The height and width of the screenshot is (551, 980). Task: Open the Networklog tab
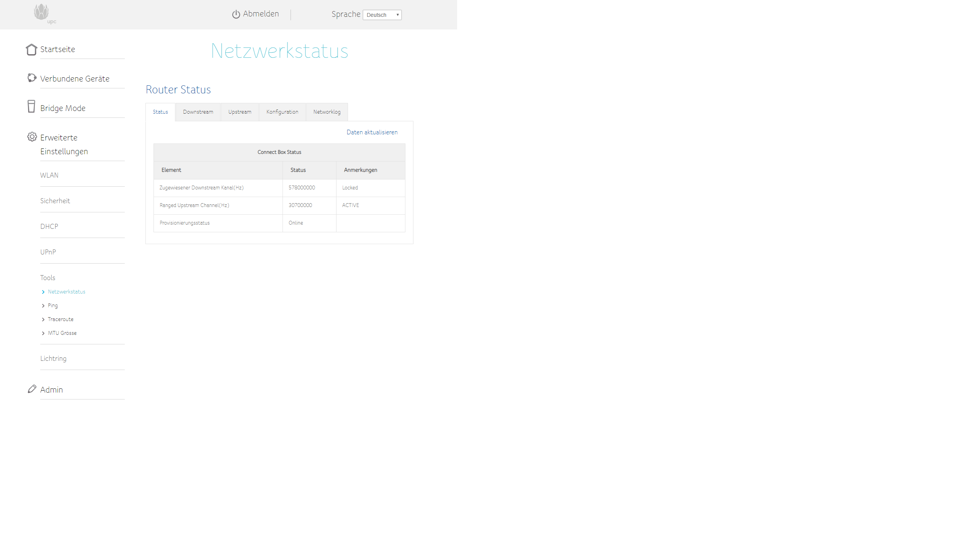coord(327,112)
